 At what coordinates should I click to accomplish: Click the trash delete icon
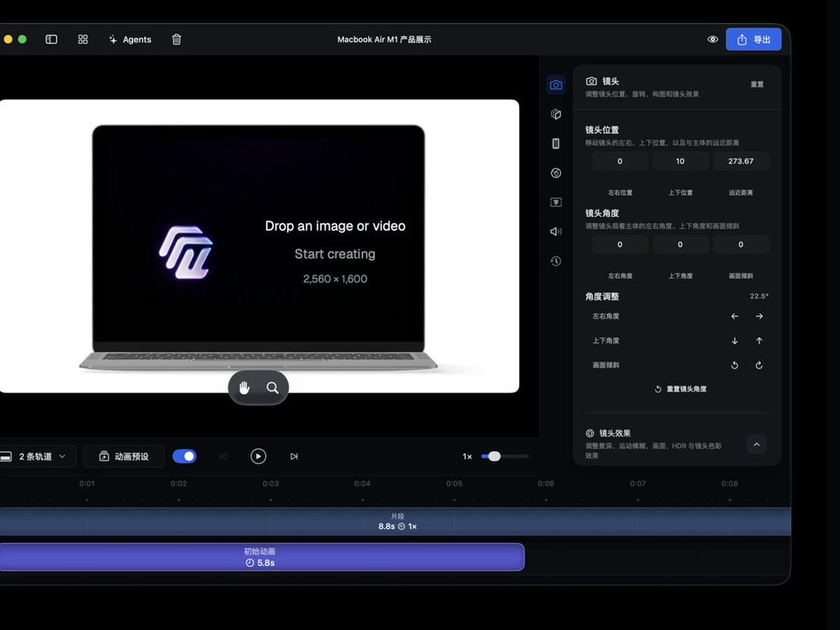(x=176, y=39)
